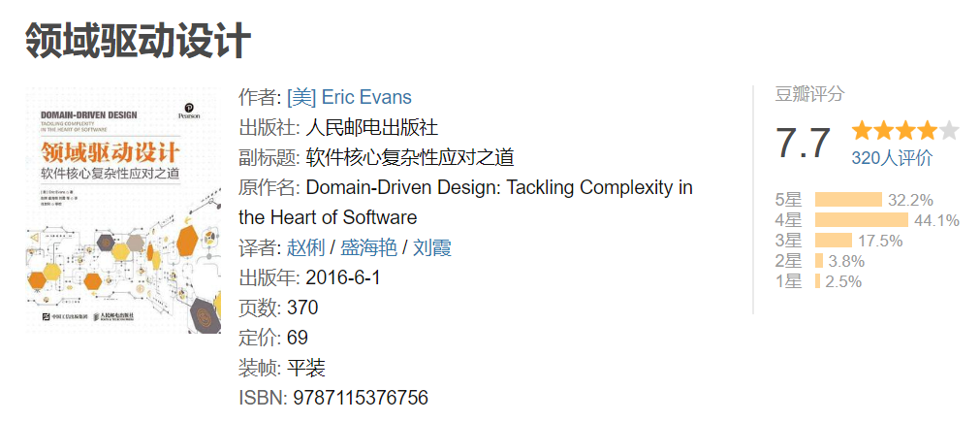Click the 5星 rating bar
The width and height of the screenshot is (980, 422).
coord(848,200)
